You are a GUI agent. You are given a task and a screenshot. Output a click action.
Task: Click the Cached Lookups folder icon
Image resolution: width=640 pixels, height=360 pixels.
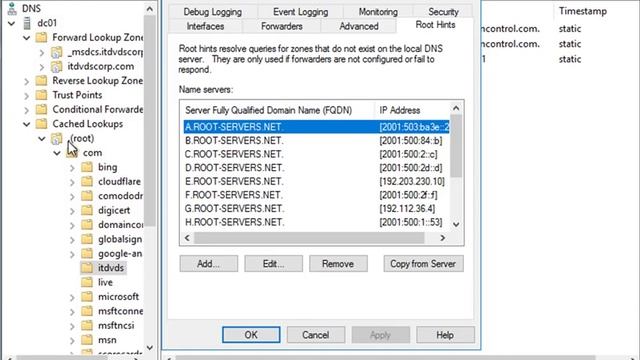pyautogui.click(x=41, y=124)
